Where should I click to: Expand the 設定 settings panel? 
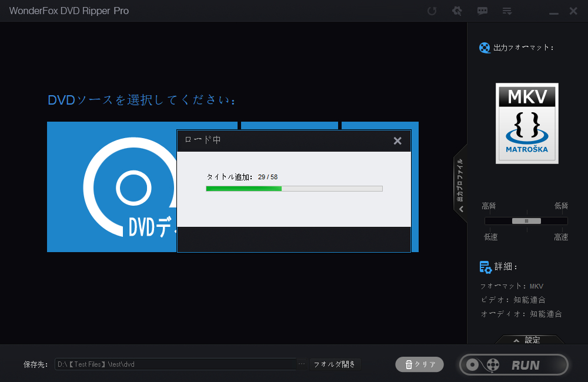[529, 340]
